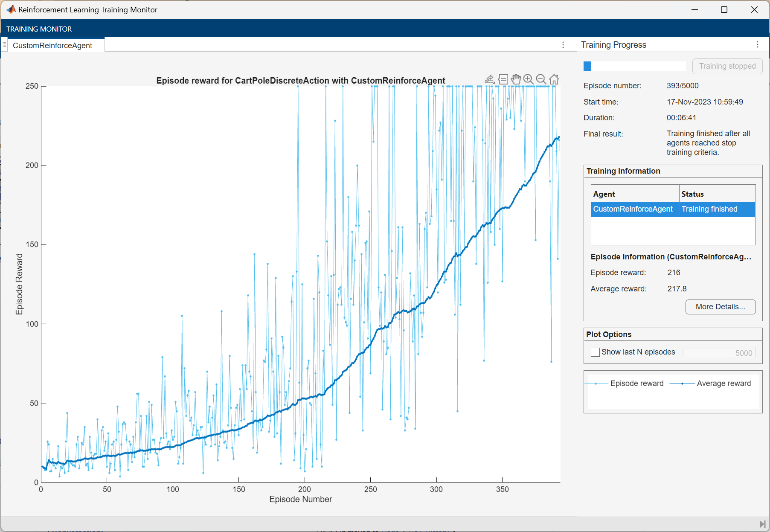Click the episodes count field showing 5000
Screen dimensions: 770x532
[x=719, y=353]
